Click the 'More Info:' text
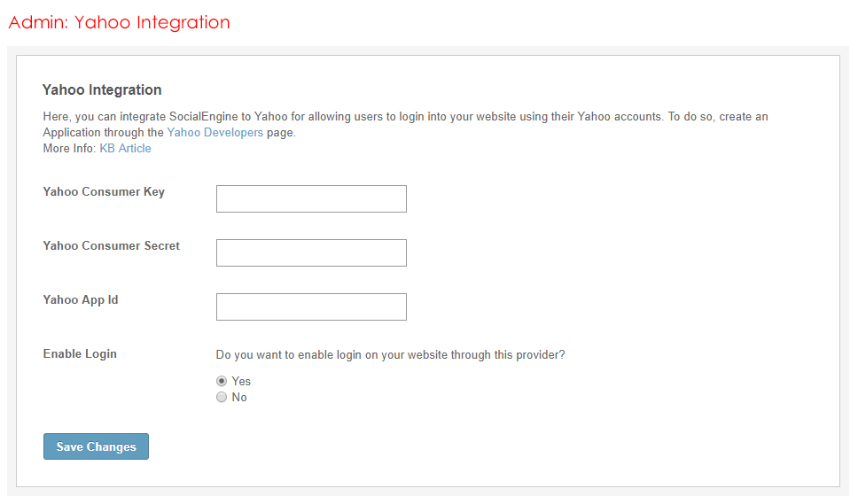 pos(69,149)
